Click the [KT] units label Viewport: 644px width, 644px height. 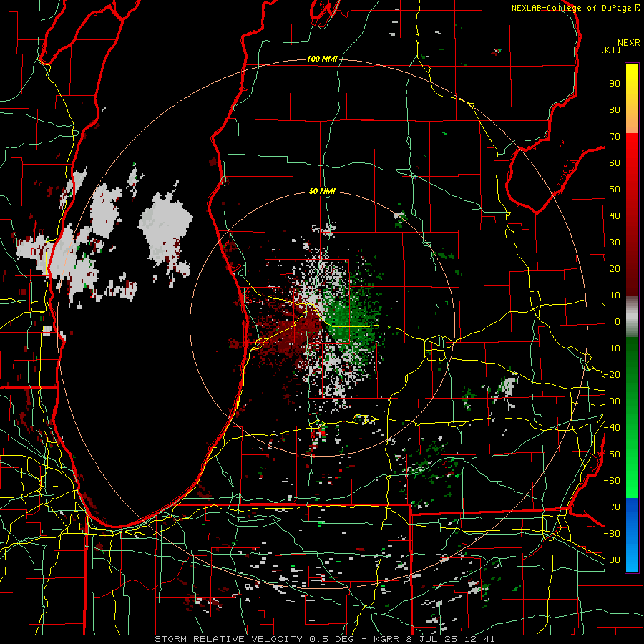pyautogui.click(x=610, y=49)
